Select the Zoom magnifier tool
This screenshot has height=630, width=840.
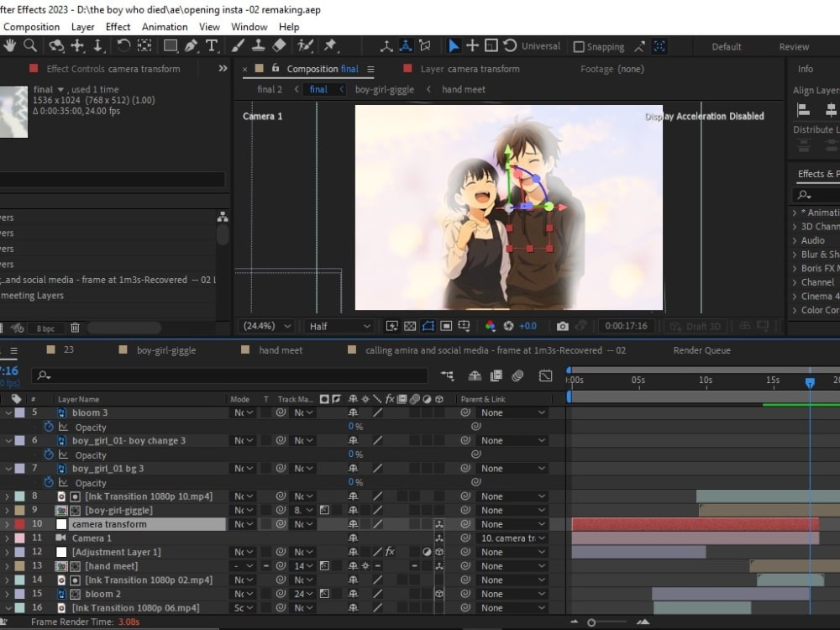tap(30, 46)
